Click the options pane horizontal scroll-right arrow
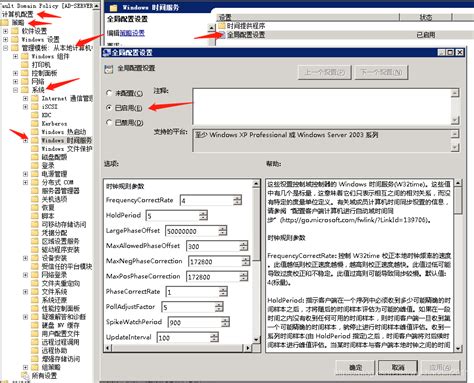Image resolution: width=474 pixels, height=383 pixels. pos(248,348)
